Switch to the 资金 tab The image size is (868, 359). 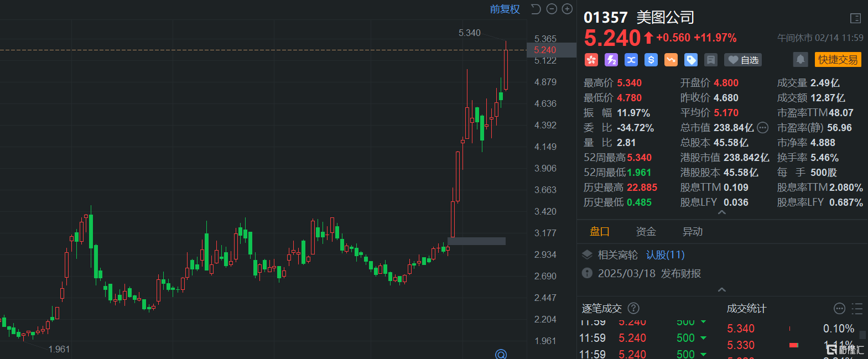click(x=646, y=232)
